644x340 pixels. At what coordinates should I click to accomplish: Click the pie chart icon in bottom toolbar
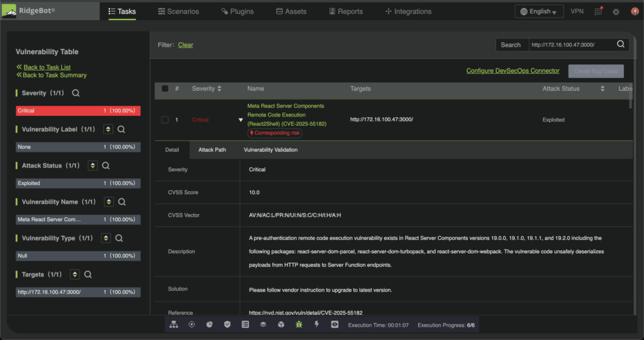(209, 324)
